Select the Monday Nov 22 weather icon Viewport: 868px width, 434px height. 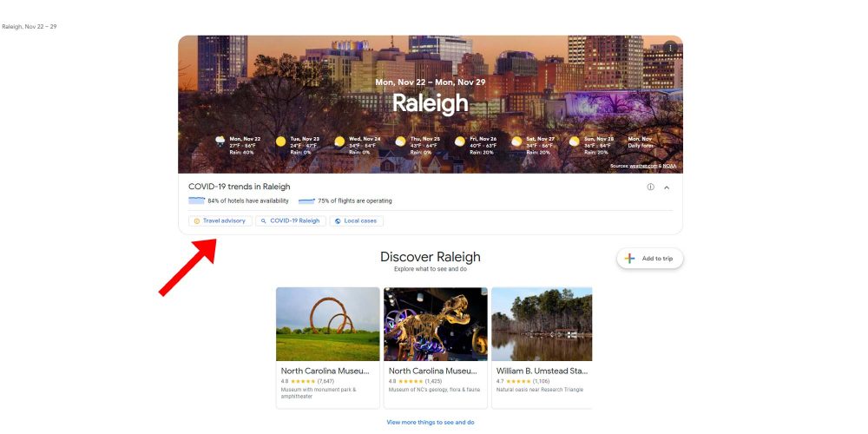pos(220,141)
